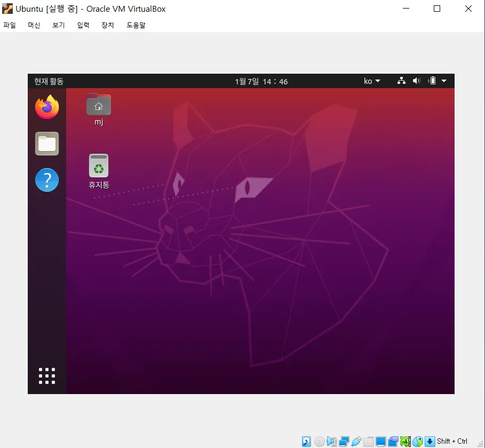The width and height of the screenshot is (485, 448).
Task: Click display monitor icon in status bar
Action: pos(381,441)
